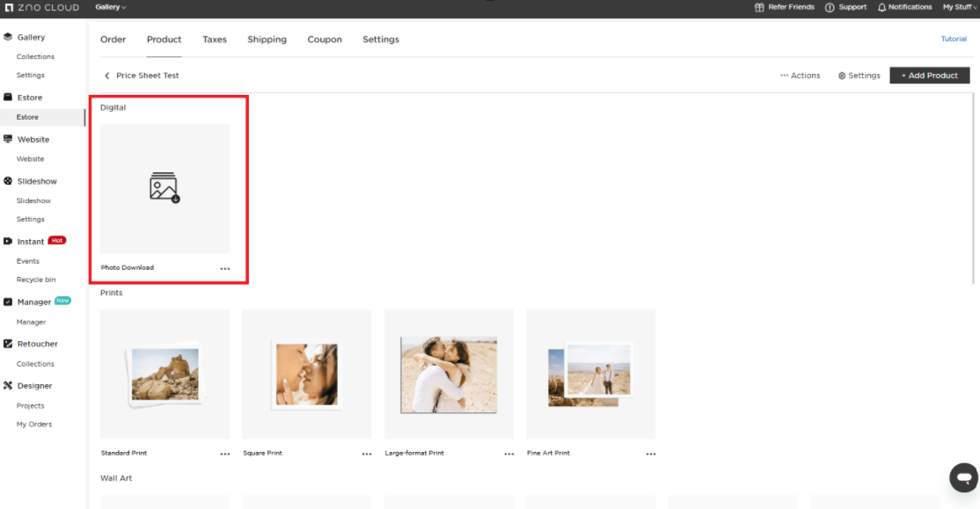Click the Refer Friends gift icon
The image size is (980, 509).
coord(760,7)
